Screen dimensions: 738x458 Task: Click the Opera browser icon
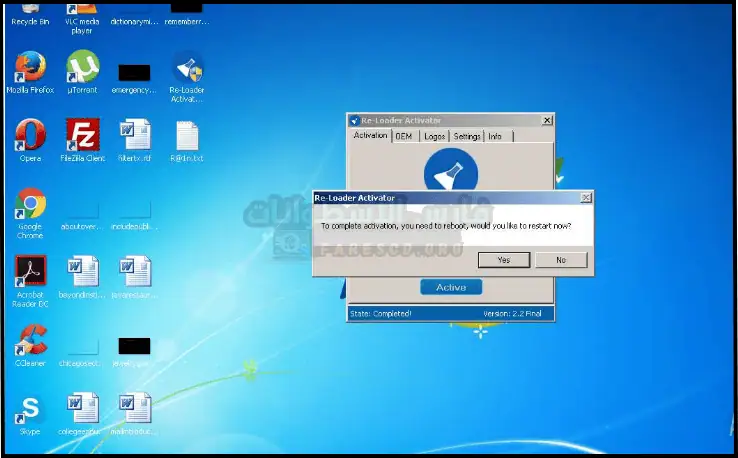click(x=30, y=136)
